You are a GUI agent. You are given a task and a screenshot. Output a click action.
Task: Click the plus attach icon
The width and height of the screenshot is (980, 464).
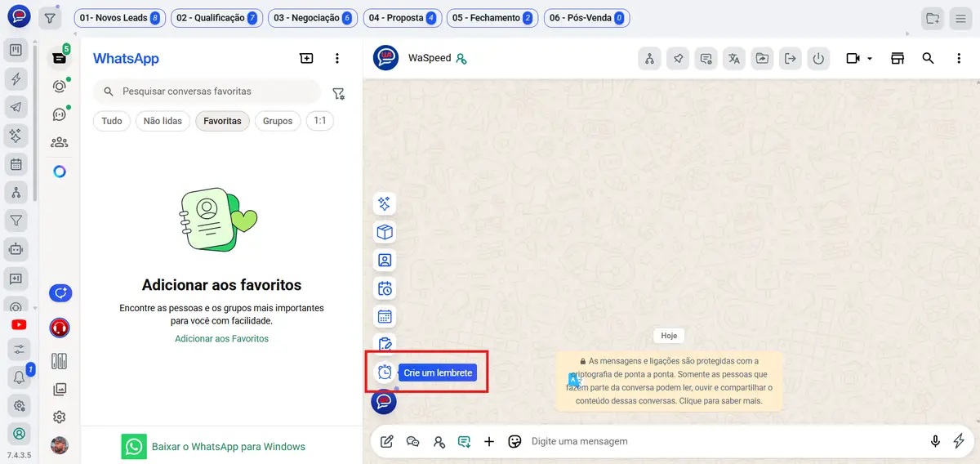tap(489, 441)
